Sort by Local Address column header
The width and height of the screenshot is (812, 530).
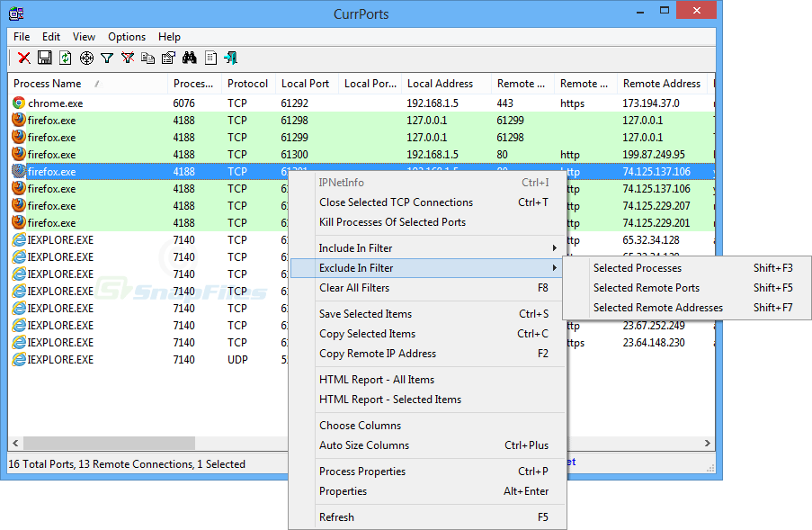[446, 84]
